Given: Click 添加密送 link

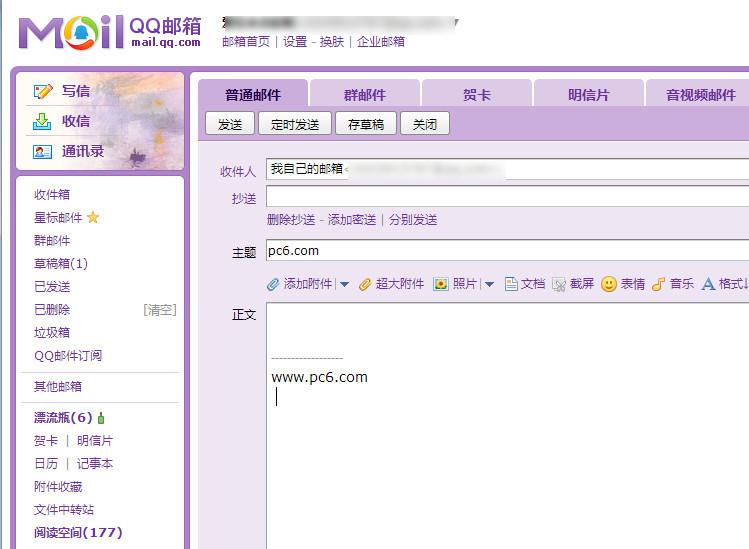Looking at the screenshot, I should [x=352, y=220].
